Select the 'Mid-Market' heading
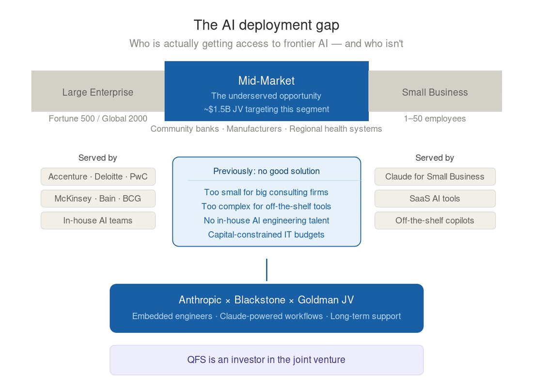 266,80
